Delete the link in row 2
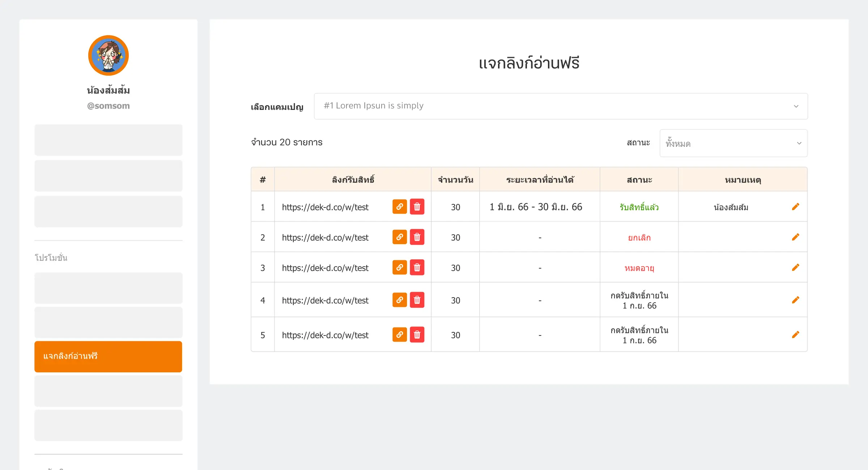Image resolution: width=868 pixels, height=470 pixels. [417, 237]
